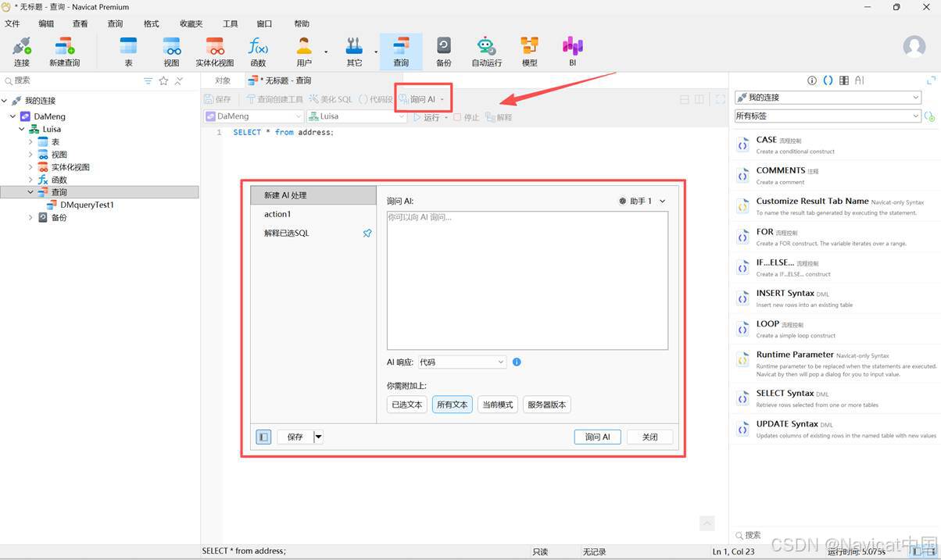Viewport: 941px width, 560px height.
Task: Open the 收藏夹 menu
Action: (191, 24)
